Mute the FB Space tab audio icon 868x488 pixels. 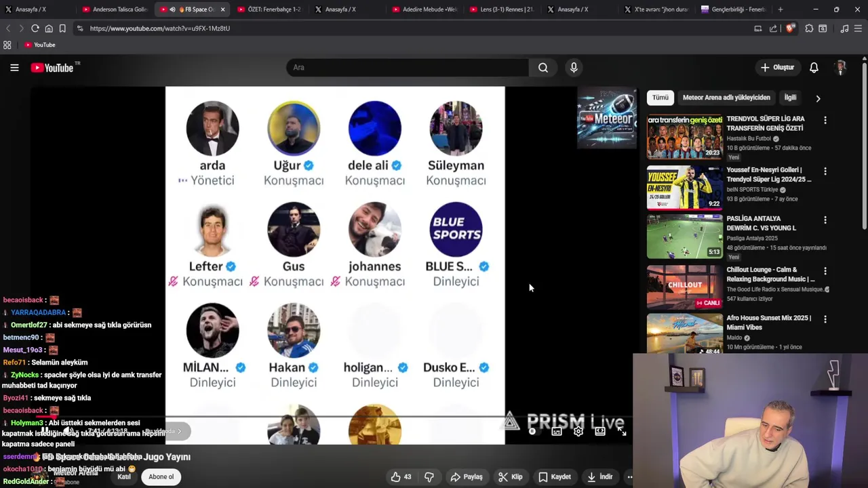tap(173, 9)
